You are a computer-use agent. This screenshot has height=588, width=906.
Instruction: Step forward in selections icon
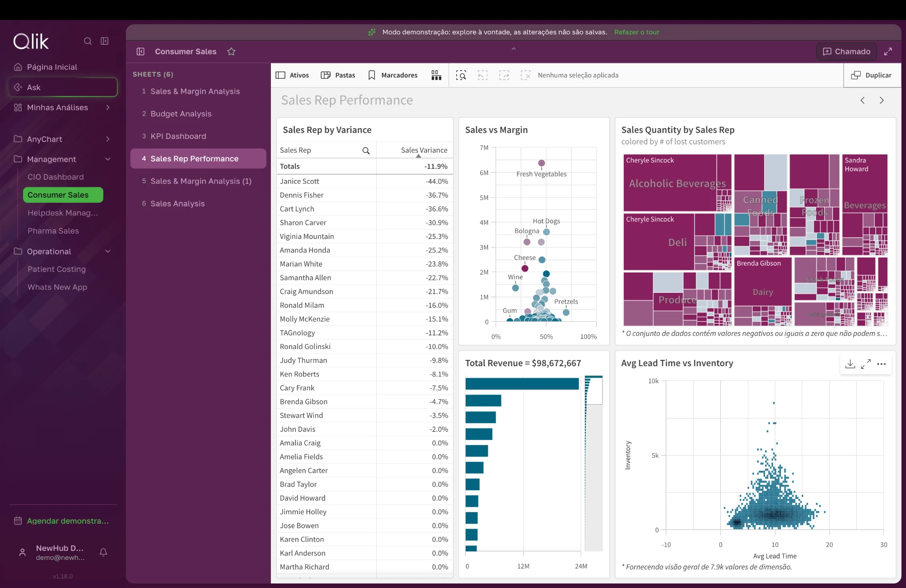pyautogui.click(x=504, y=75)
